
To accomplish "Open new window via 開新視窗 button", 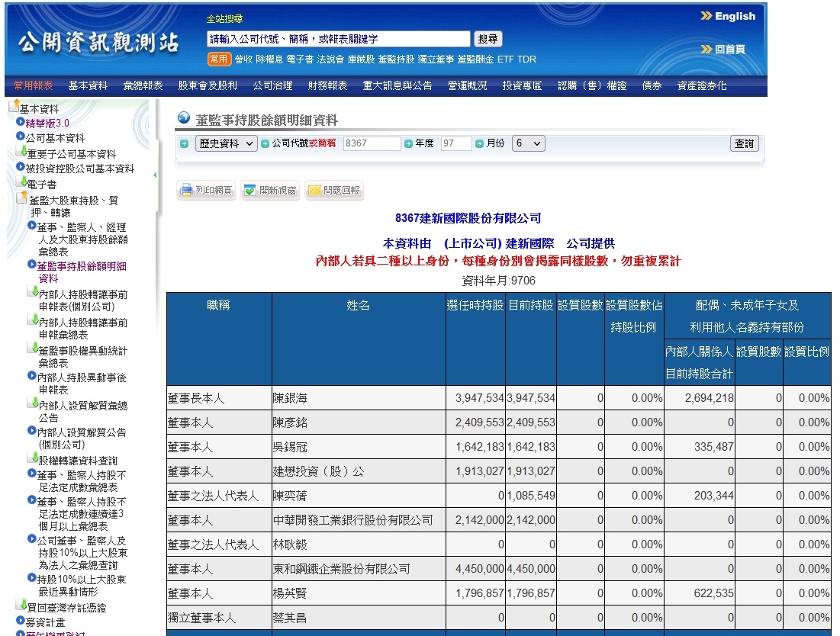I will coord(270,190).
